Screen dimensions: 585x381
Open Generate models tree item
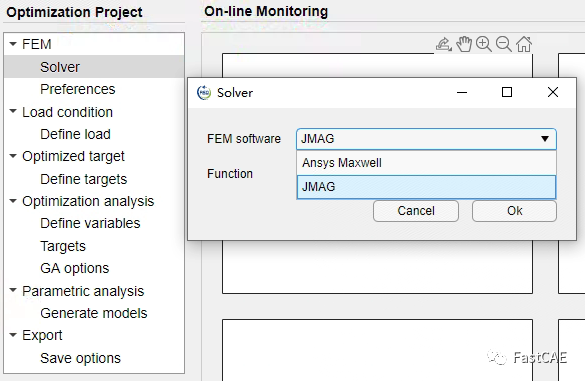(94, 313)
